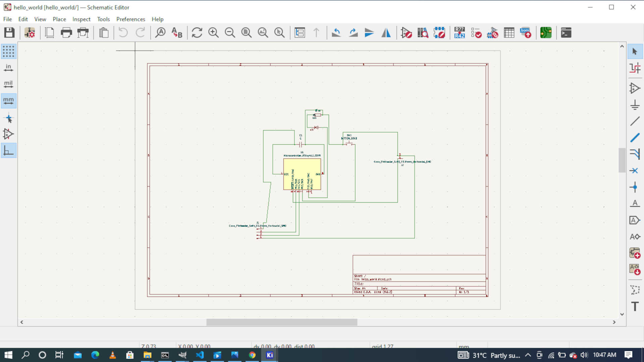Image resolution: width=644 pixels, height=362 pixels.
Task: Switch measurement units to millimeters
Action: 9,100
